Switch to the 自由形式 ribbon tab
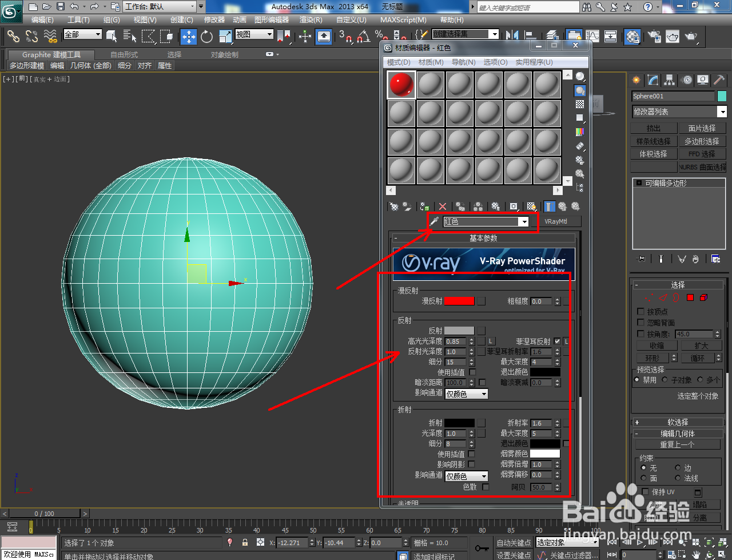The width and height of the screenshot is (732, 560). [124, 54]
